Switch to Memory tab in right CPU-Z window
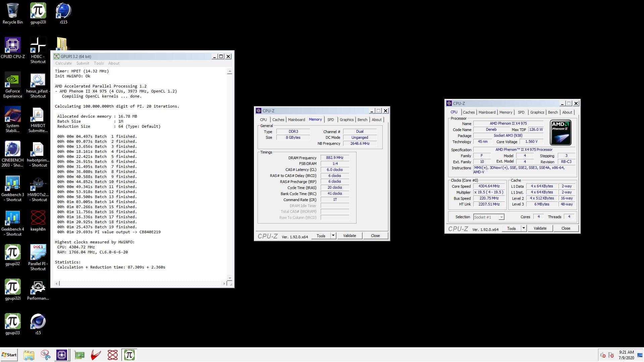This screenshot has width=644, height=362. click(x=505, y=112)
